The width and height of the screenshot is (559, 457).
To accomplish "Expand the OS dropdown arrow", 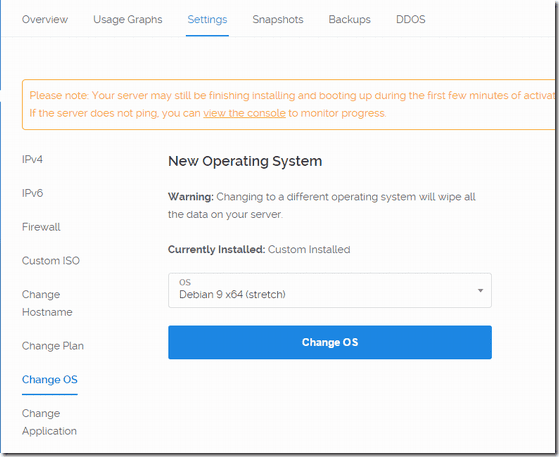I will coord(480,291).
